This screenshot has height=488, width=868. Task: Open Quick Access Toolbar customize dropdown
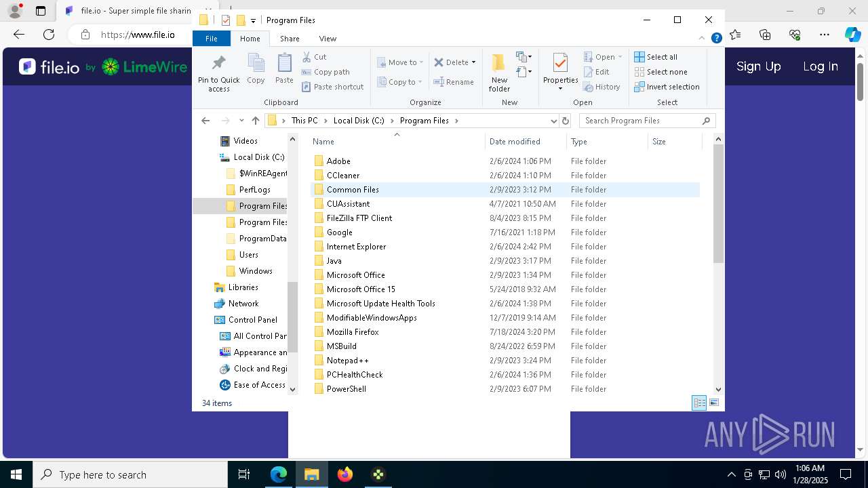tap(253, 21)
